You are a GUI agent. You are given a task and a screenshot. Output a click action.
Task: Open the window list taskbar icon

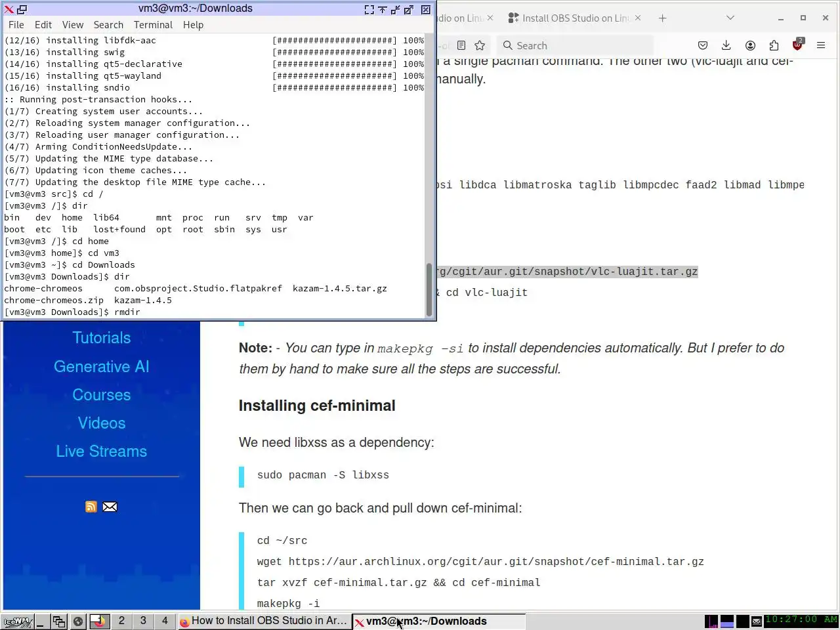[x=59, y=621]
